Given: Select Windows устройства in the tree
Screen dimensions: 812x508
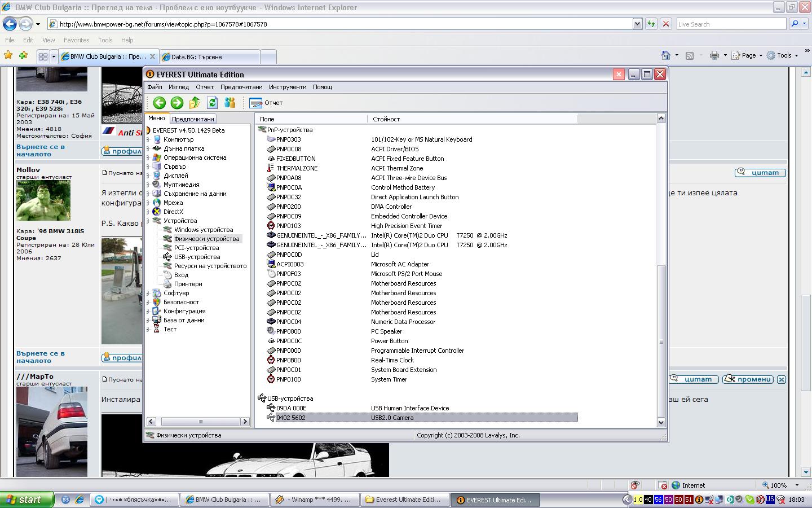Looking at the screenshot, I should coord(203,230).
